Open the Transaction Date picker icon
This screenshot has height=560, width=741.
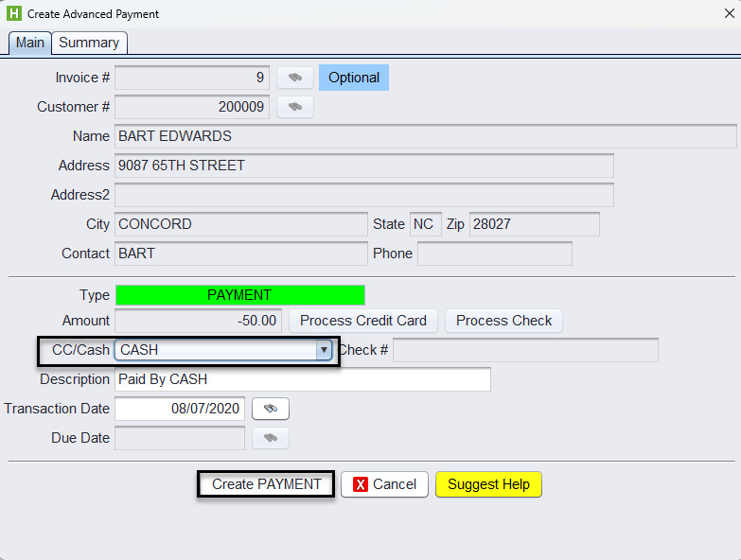pos(271,409)
